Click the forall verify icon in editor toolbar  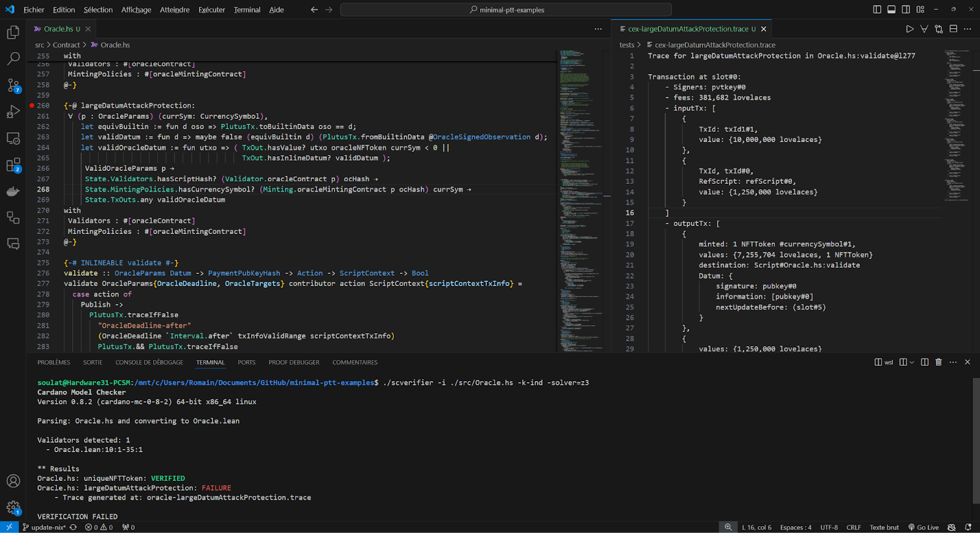(x=924, y=29)
